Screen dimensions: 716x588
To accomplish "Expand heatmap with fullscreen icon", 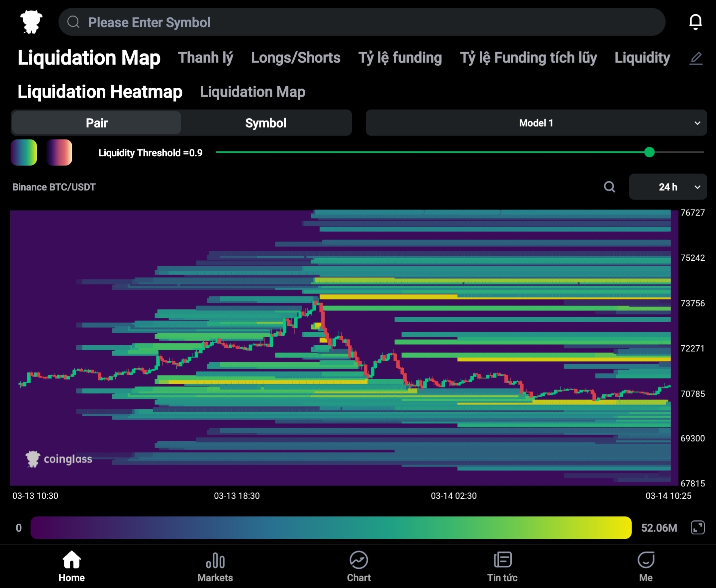I will tap(697, 527).
